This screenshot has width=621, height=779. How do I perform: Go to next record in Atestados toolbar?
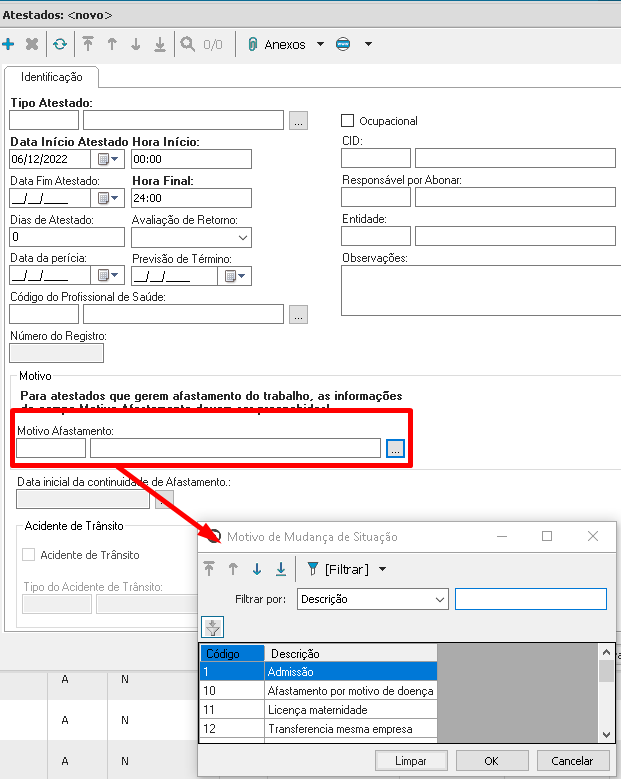(136, 44)
